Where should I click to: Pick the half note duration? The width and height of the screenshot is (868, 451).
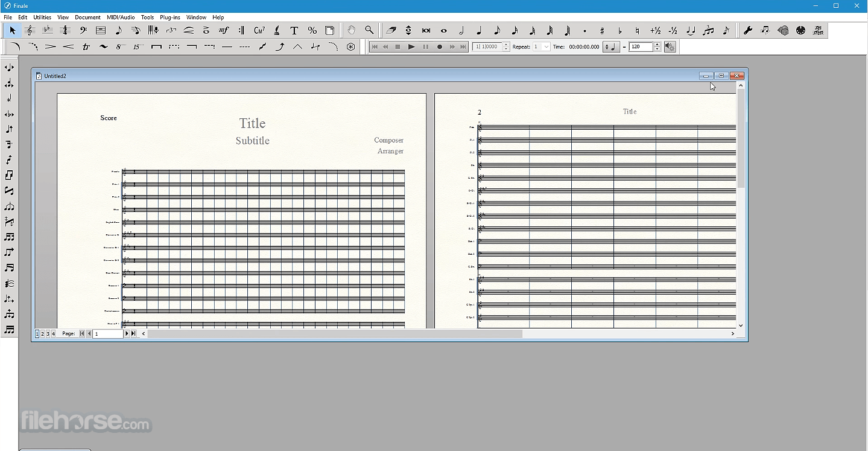461,30
